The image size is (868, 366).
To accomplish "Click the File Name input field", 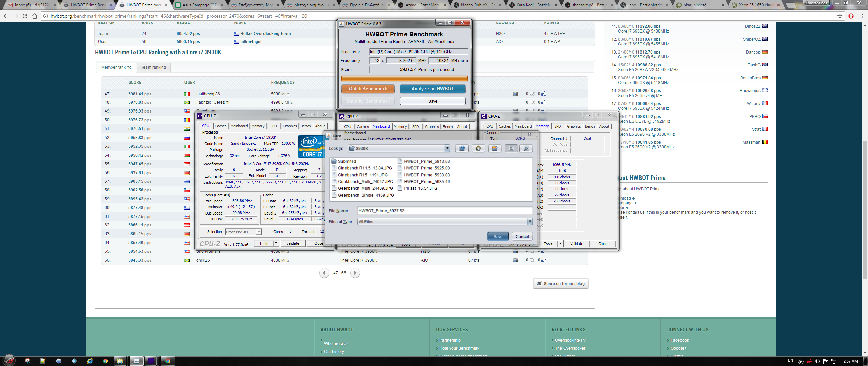I will [445, 211].
